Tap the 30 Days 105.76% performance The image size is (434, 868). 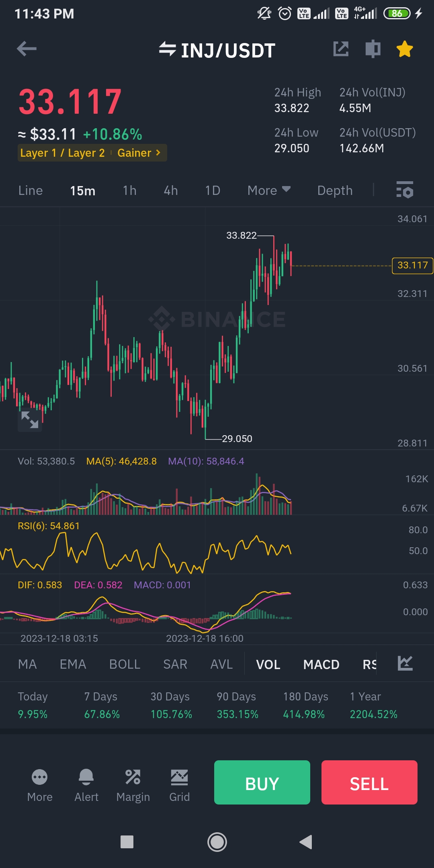pos(171,705)
